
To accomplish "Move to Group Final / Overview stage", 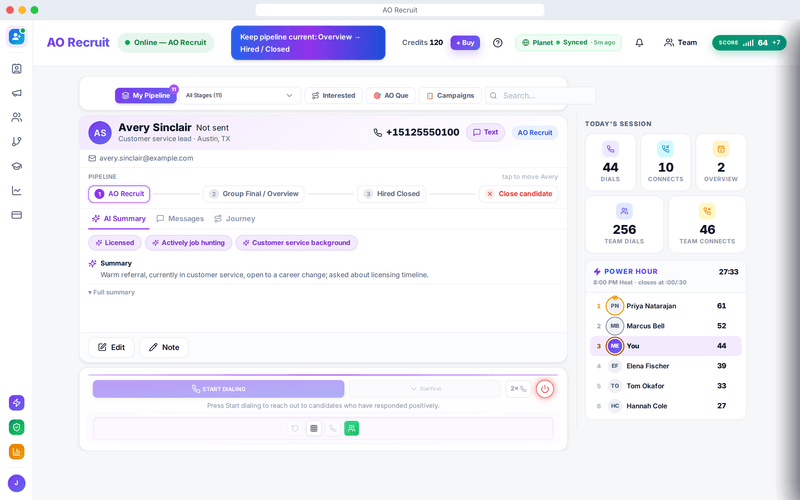I will pyautogui.click(x=254, y=194).
